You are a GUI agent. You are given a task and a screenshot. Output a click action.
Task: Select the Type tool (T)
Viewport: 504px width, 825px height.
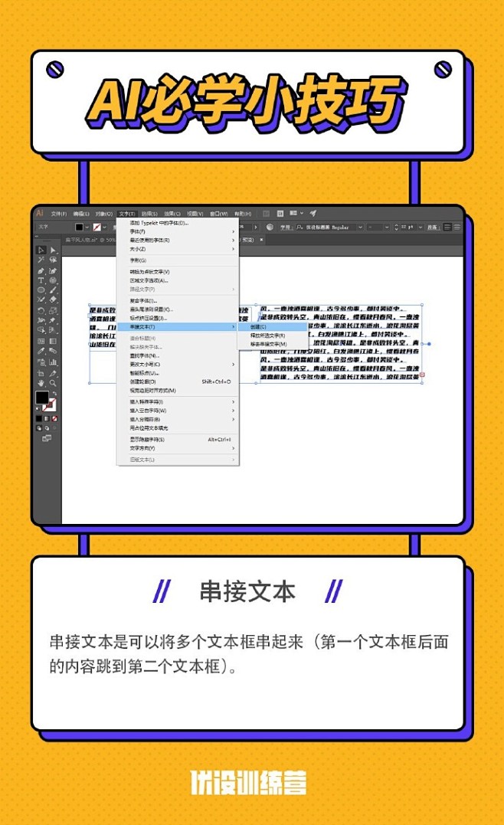click(x=41, y=280)
